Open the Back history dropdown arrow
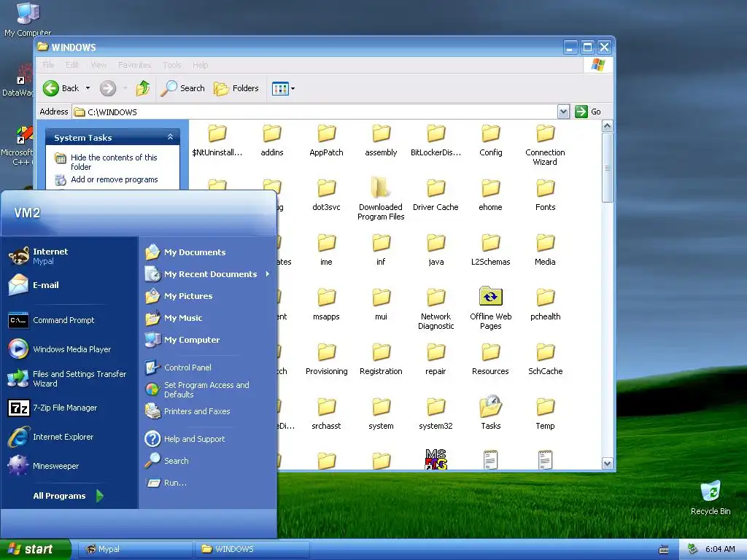This screenshot has width=747, height=560. pyautogui.click(x=88, y=88)
